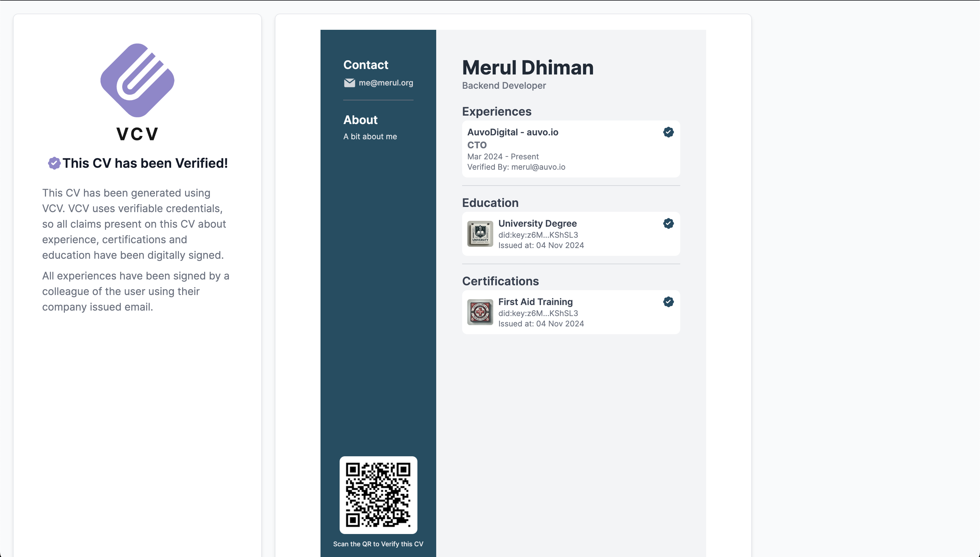Screen dimensions: 980x557
Task: Click the purple verified badge beside heading
Action: click(54, 163)
